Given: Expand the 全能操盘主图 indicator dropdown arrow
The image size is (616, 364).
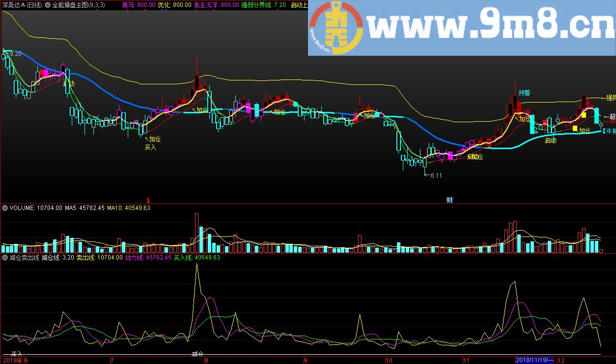Looking at the screenshot, I should point(48,5).
